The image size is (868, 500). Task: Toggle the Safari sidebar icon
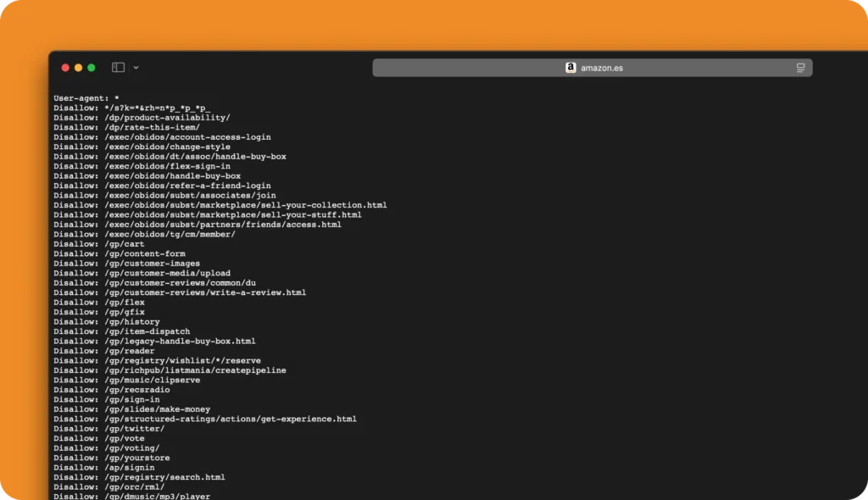pyautogui.click(x=118, y=68)
